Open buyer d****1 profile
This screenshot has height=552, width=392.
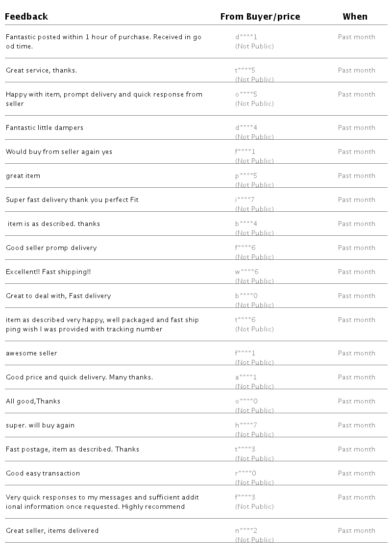point(246,37)
